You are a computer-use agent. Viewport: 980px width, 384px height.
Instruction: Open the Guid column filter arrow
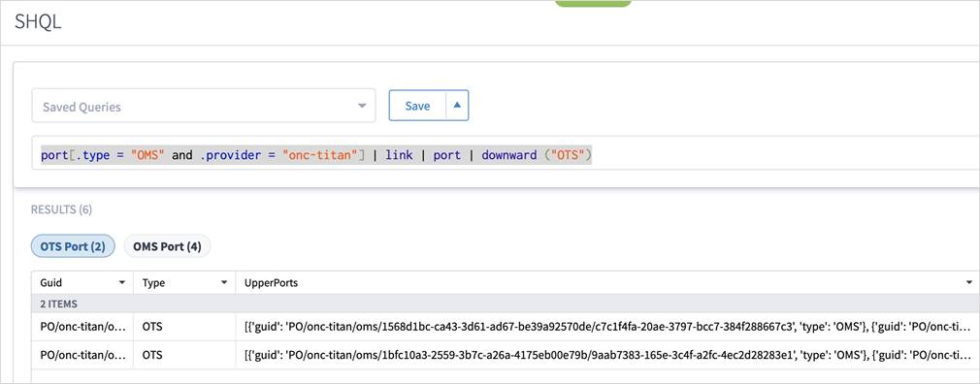pyautogui.click(x=122, y=283)
